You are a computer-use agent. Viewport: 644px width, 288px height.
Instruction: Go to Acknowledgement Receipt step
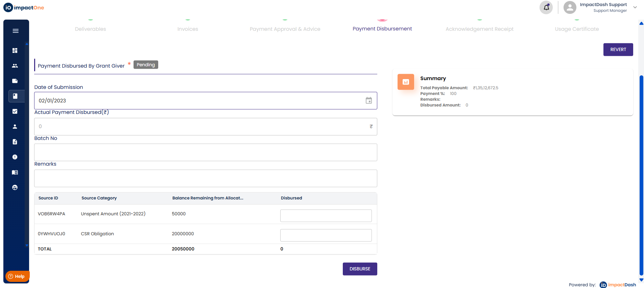(x=479, y=29)
